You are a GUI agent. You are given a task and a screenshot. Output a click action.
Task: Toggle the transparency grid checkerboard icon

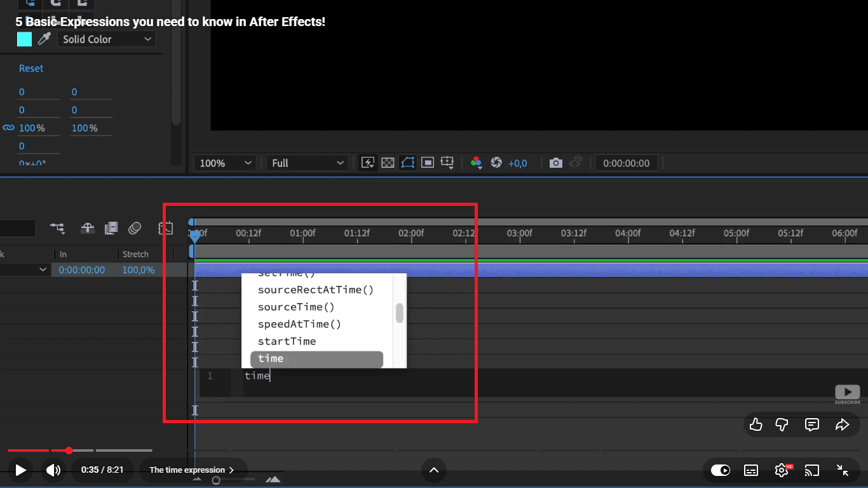click(388, 163)
